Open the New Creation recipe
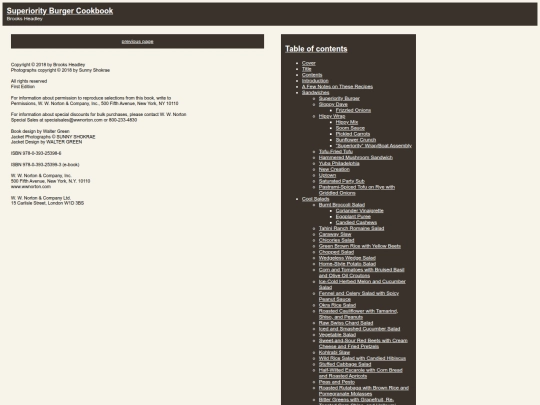 pos(334,169)
